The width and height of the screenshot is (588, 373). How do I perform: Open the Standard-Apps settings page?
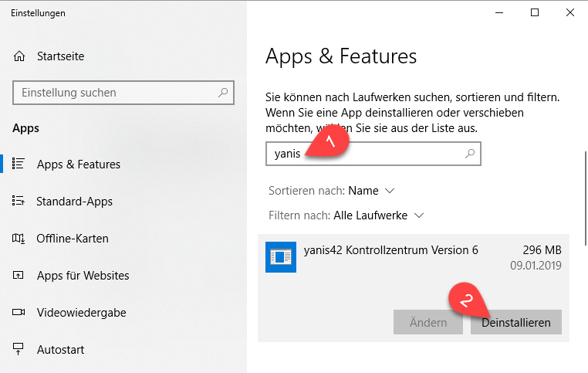(x=74, y=202)
